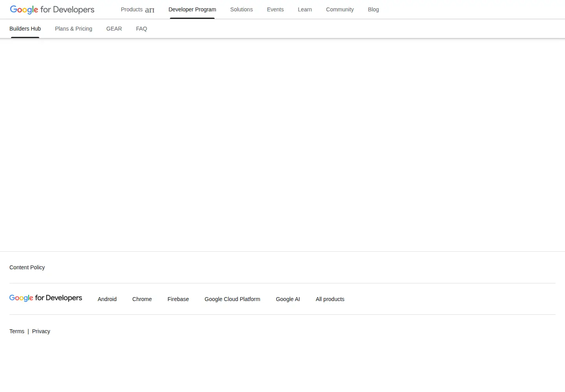Open the Blog link in top navigation
Screen dimensions: 565x392
(374, 9)
